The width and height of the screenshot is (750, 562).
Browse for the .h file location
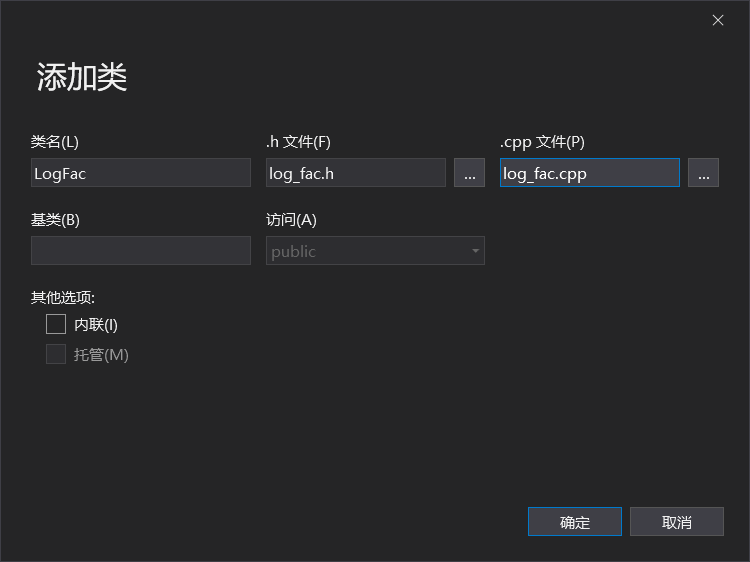click(469, 173)
